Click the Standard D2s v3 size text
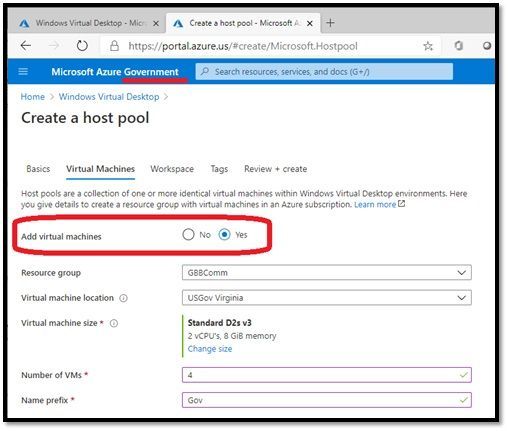This screenshot has width=508, height=431. [x=220, y=323]
